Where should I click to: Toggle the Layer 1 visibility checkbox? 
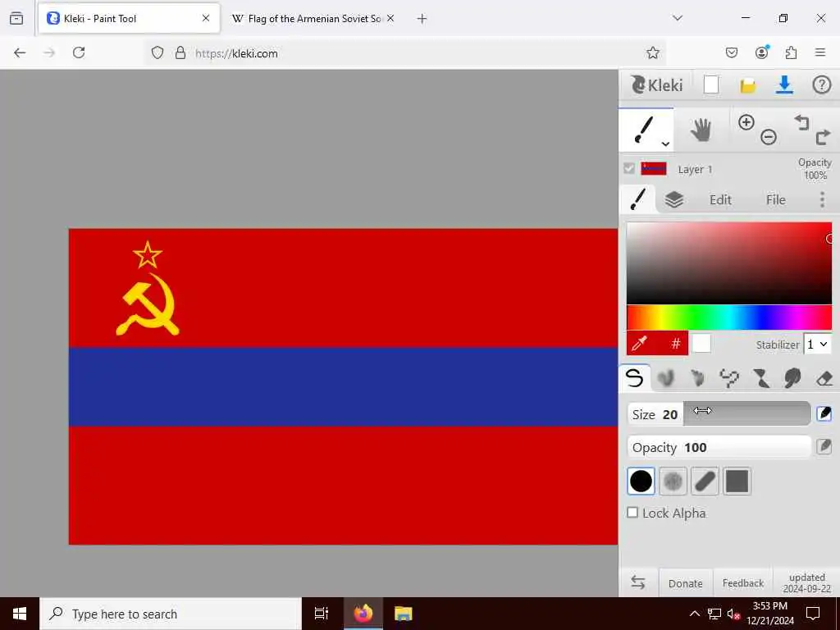(629, 169)
